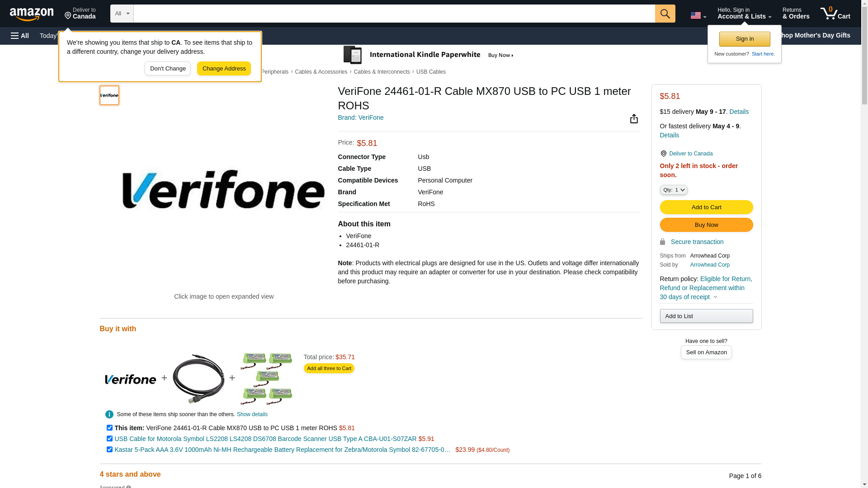Open Returns & Orders
This screenshot has width=868, height=488.
coord(796,14)
